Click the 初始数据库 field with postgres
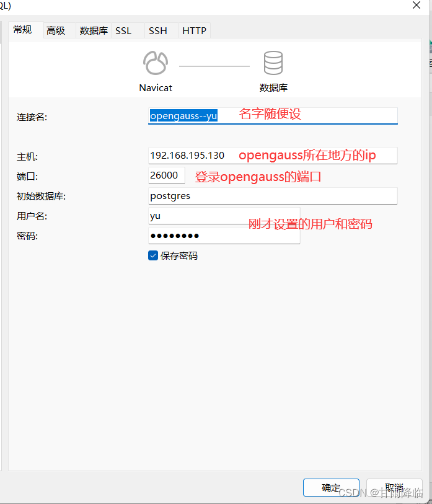432x504 pixels. coord(273,196)
